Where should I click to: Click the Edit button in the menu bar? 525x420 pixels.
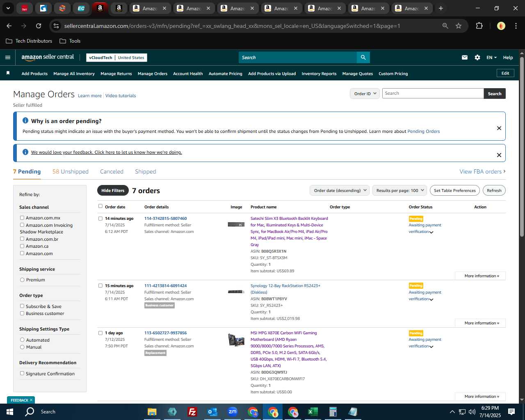point(505,73)
